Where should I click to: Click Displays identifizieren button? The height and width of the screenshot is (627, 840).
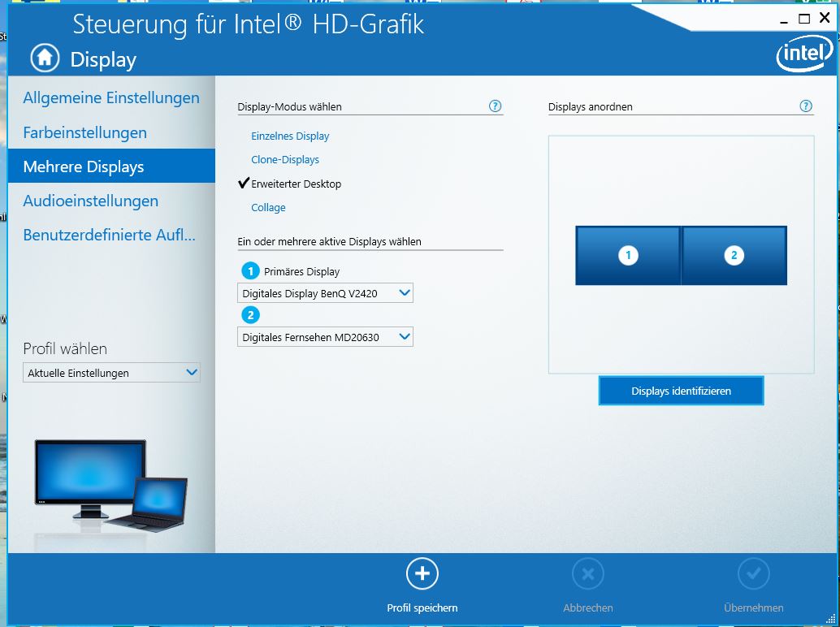[681, 391]
